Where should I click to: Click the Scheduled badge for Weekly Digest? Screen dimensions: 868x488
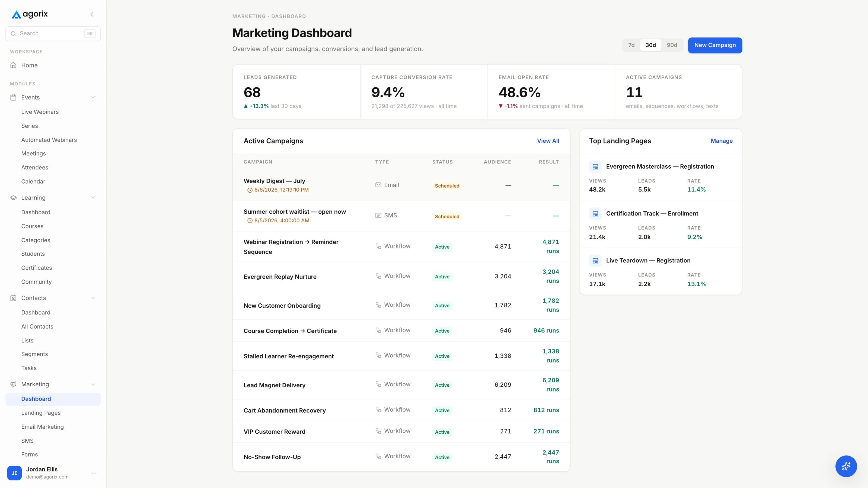447,186
